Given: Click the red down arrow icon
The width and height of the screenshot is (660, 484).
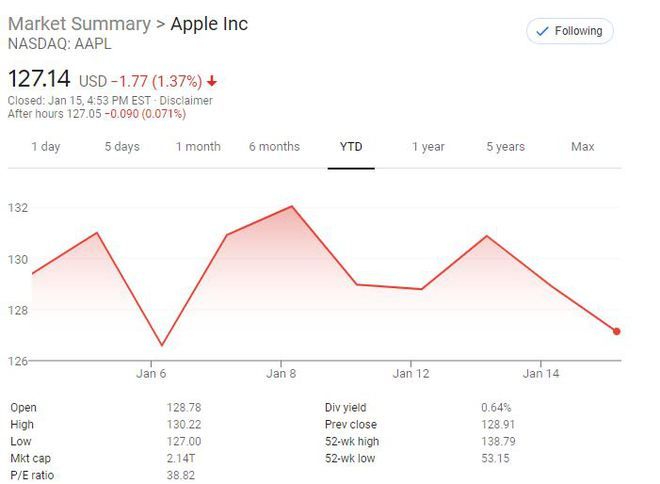Looking at the screenshot, I should 213,81.
